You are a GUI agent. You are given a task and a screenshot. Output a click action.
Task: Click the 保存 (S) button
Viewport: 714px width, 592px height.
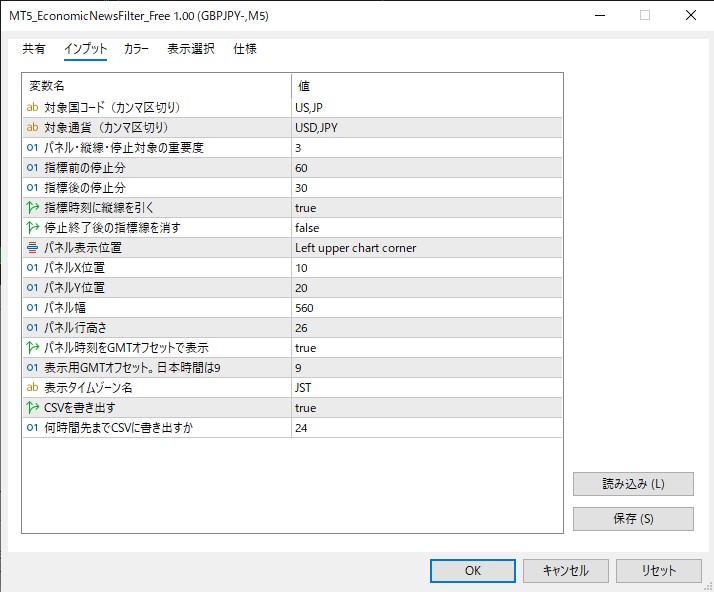click(633, 519)
